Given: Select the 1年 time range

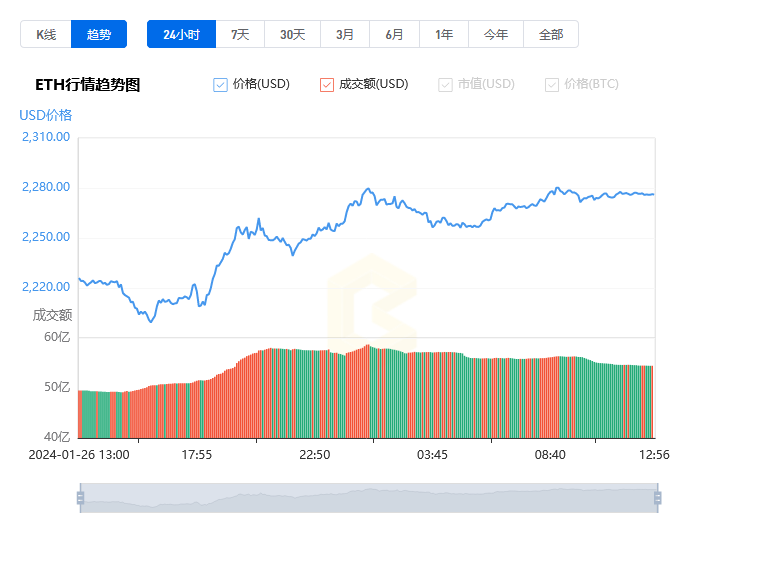Looking at the screenshot, I should [x=444, y=34].
